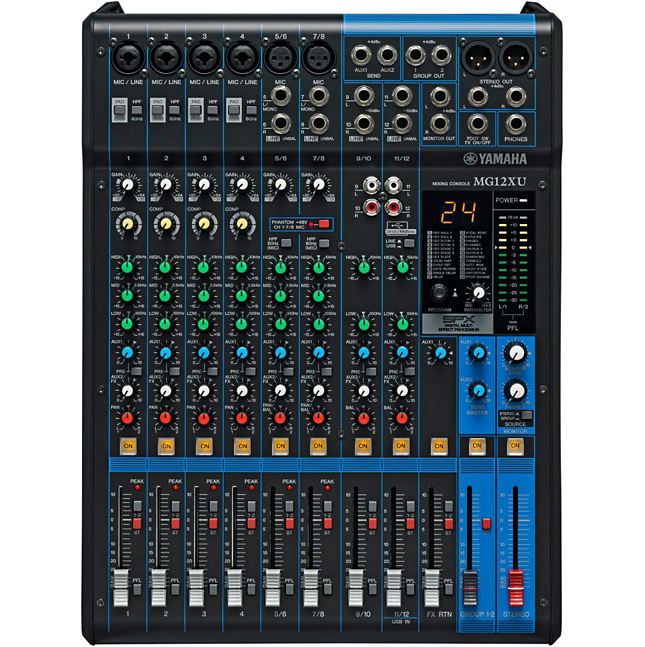The height and width of the screenshot is (647, 645).
Task: Click channel 9/10 HIGH EQ knob
Action: [364, 268]
